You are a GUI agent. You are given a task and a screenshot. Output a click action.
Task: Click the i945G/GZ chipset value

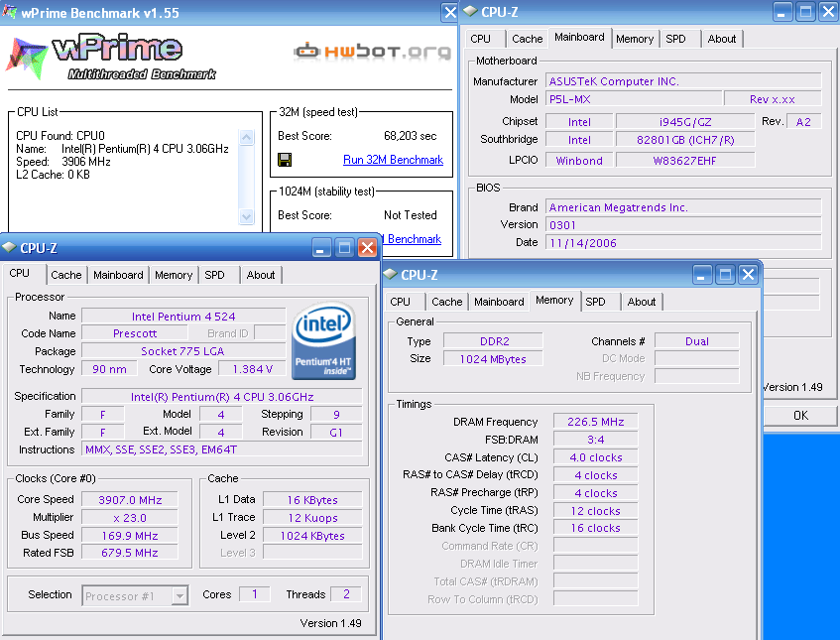(x=685, y=122)
